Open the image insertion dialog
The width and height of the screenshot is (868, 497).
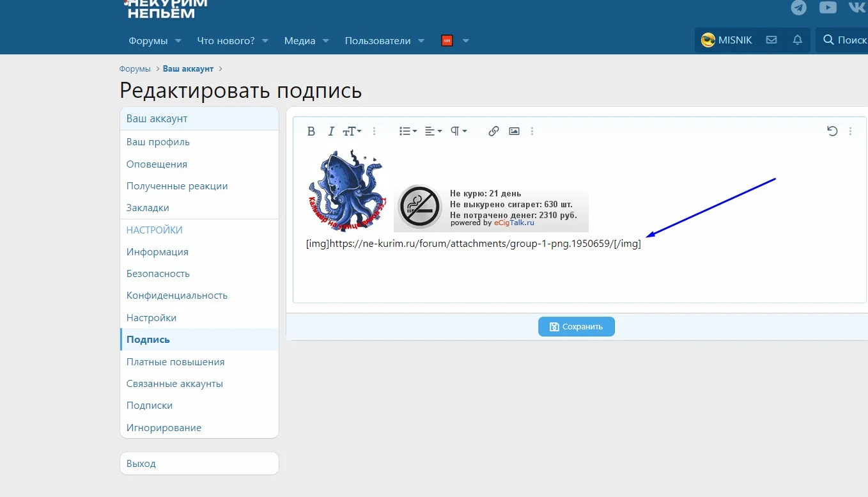[x=514, y=131]
